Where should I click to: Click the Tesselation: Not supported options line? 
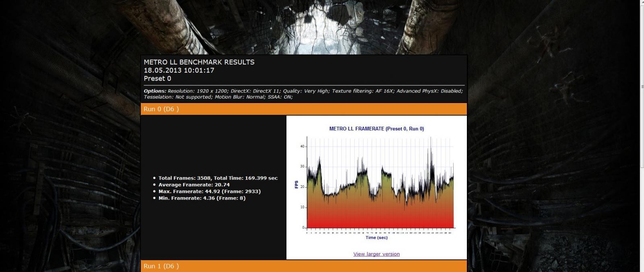[x=218, y=97]
